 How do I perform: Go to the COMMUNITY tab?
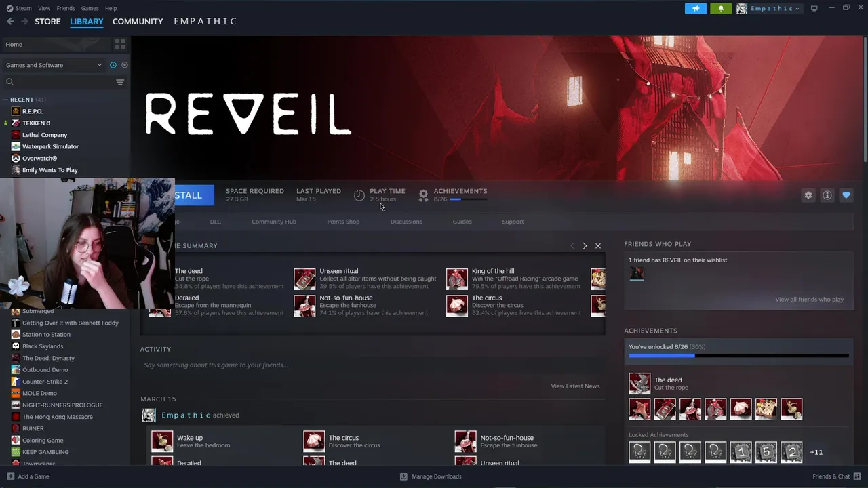(138, 22)
